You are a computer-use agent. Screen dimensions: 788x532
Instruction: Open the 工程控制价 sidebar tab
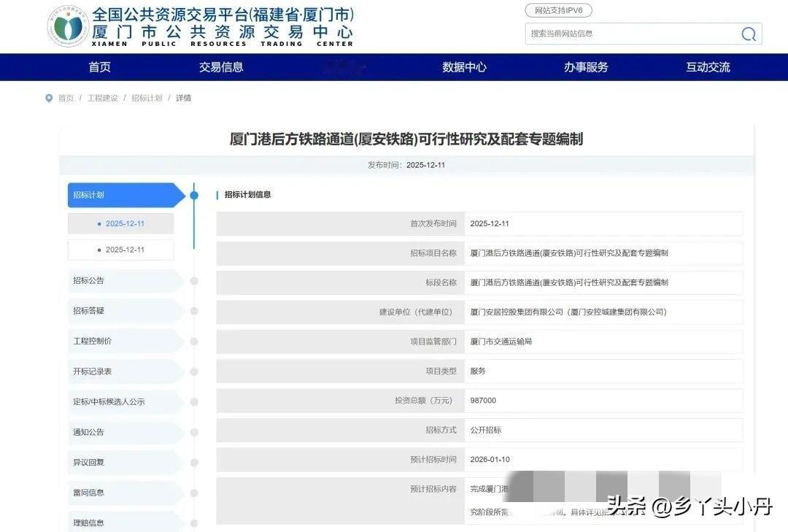126,341
